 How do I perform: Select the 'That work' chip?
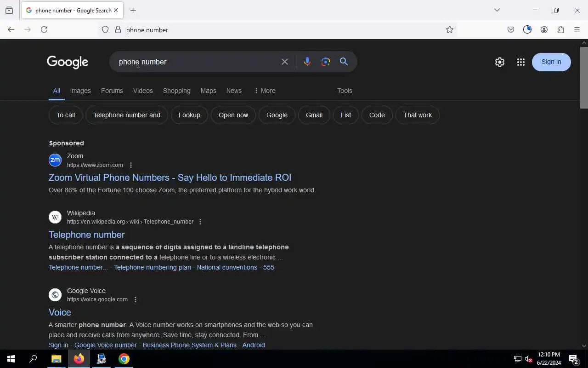(418, 115)
